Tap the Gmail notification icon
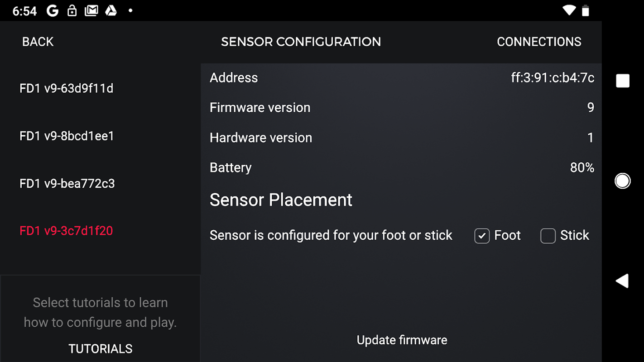644x362 pixels. click(x=91, y=11)
